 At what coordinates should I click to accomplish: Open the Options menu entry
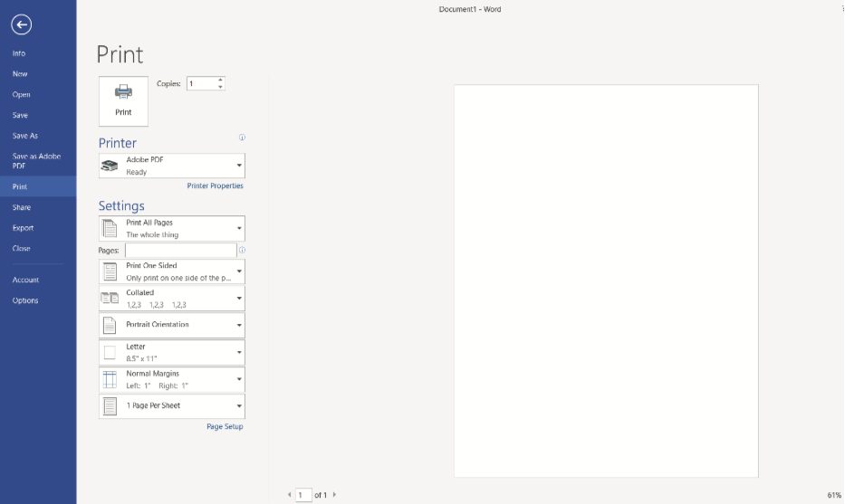(x=25, y=300)
